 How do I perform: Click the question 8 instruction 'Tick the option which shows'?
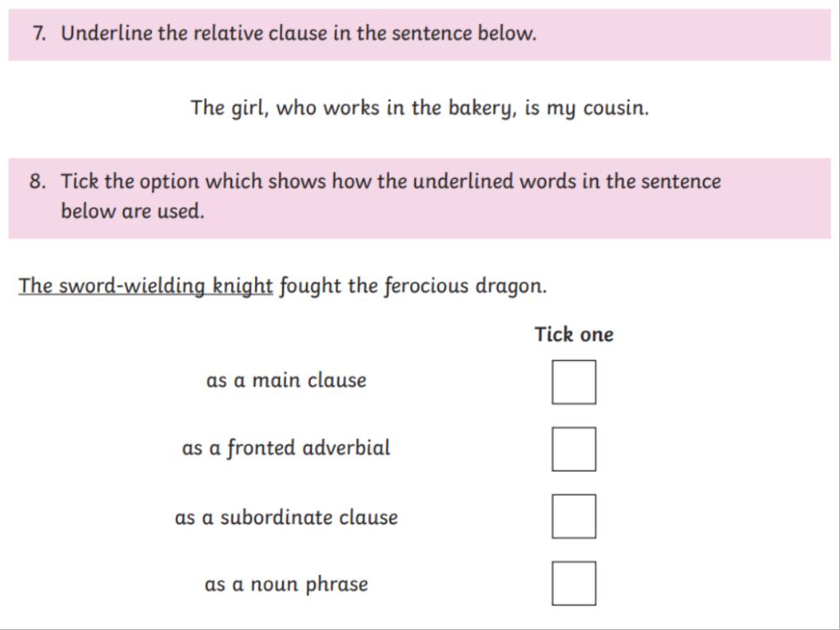(x=390, y=181)
